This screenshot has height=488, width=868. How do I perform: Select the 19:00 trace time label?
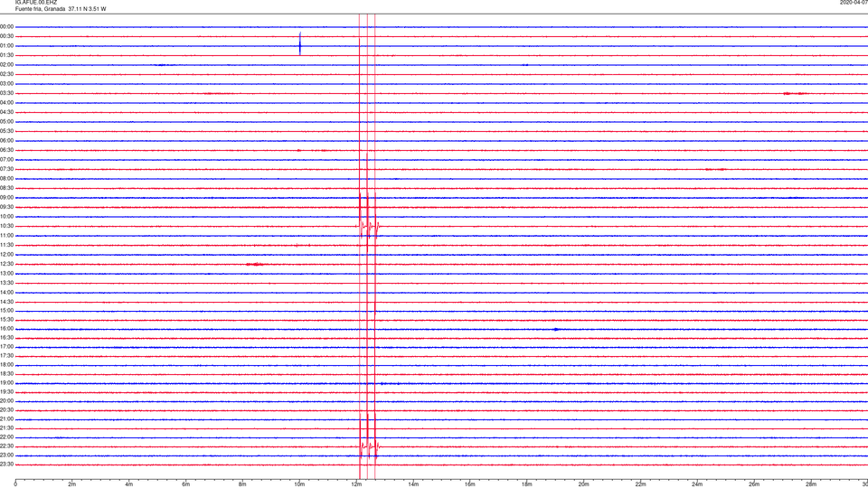click(x=6, y=383)
